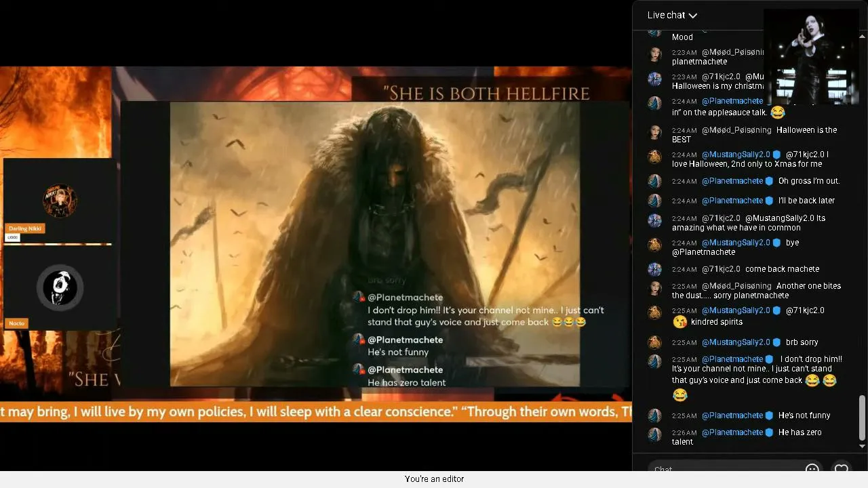Click avatar beside 'Halloween is my christma' message
This screenshot has width=868, height=488.
(654, 79)
